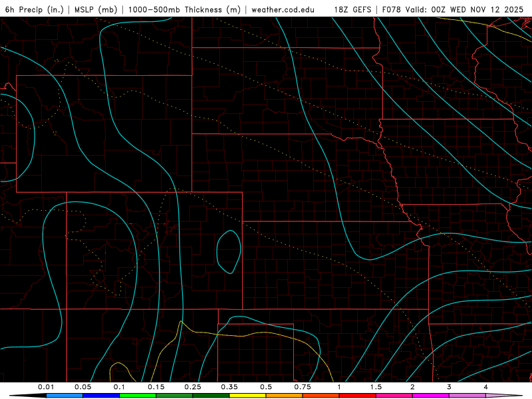This screenshot has width=532, height=399.
Task: Click the '0.5' legend value
Action: pyautogui.click(x=266, y=387)
